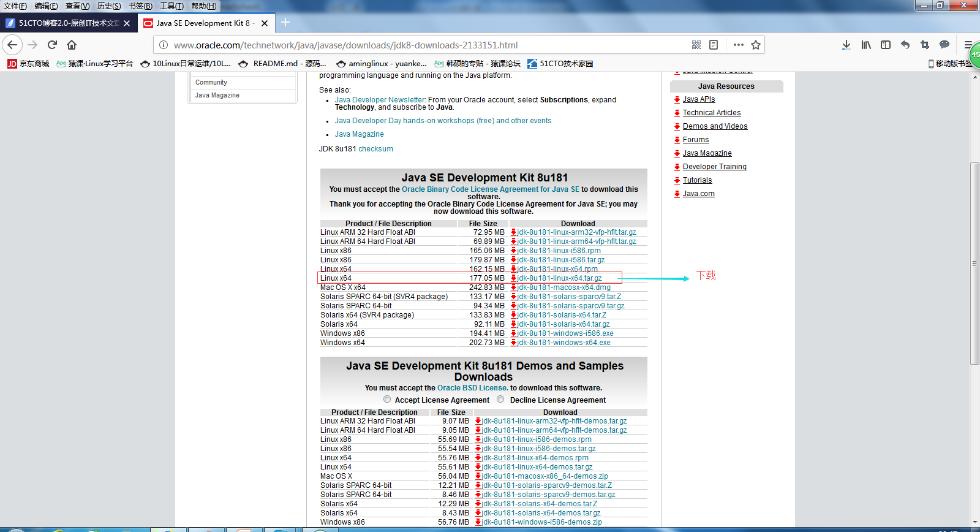Show the sidebars icon
The image size is (980, 532).
[x=886, y=45]
